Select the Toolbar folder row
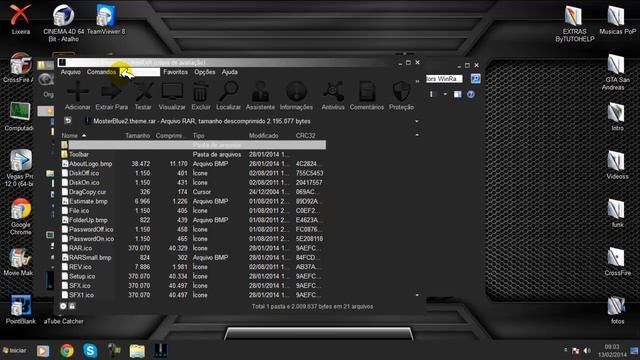This screenshot has height=360, width=640. click(x=193, y=154)
